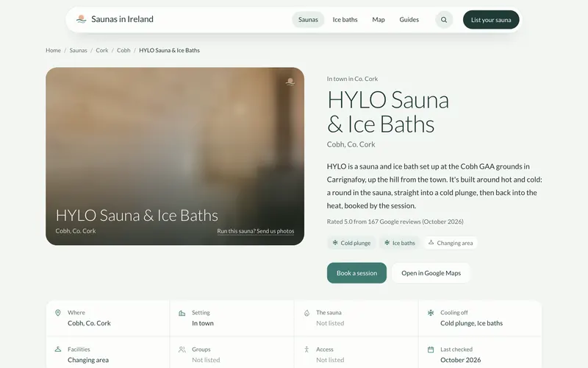This screenshot has width=588, height=368.
Task: Click HYLO Sauna & Ice Baths breadcrumb text
Action: pos(170,50)
